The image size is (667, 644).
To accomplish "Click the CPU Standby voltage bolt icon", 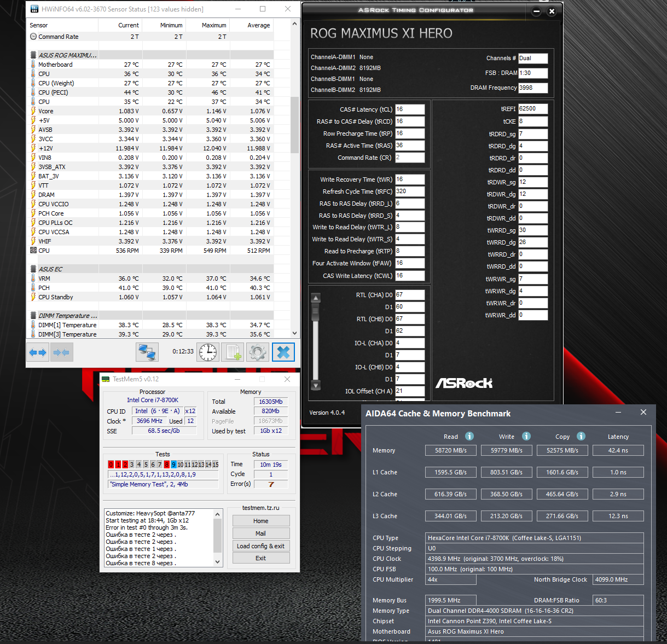I will (x=33, y=297).
